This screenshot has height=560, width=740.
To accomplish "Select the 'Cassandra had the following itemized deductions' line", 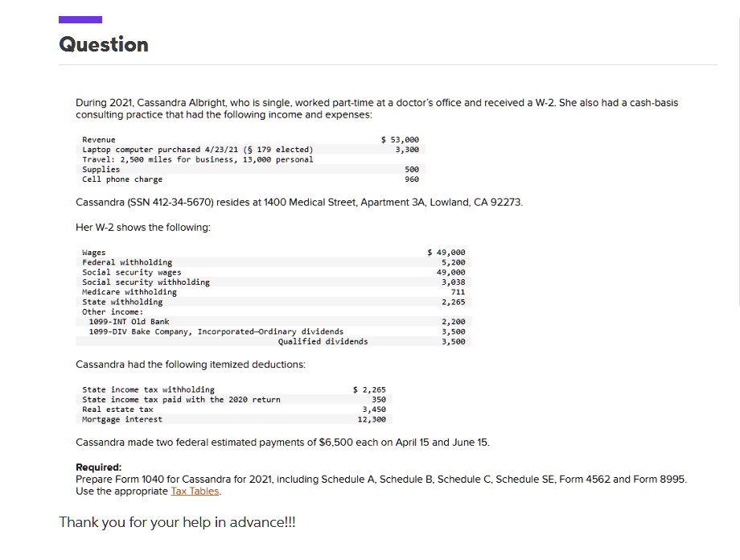I will tap(191, 364).
